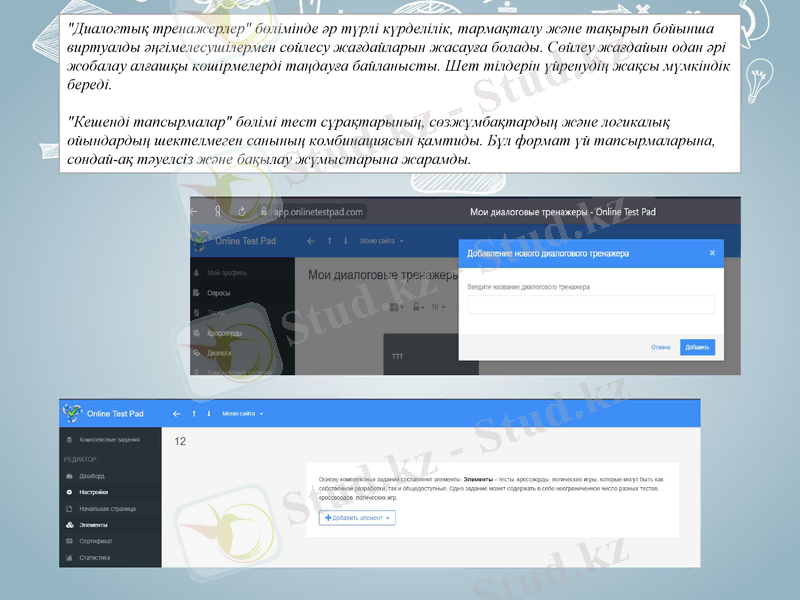
Task: Open 'Сертификат' in the editor sidebar
Action: tap(96, 541)
